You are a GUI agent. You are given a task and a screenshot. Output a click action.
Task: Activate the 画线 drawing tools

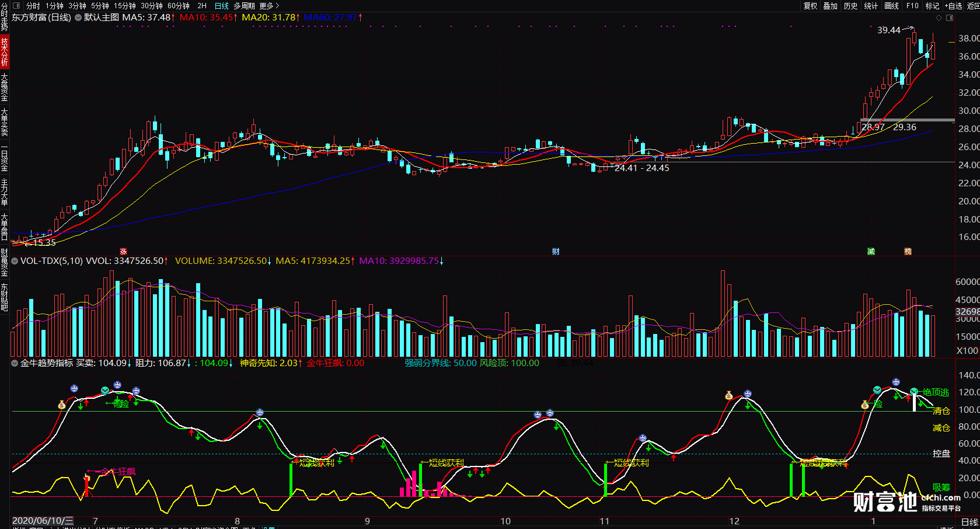[892, 6]
